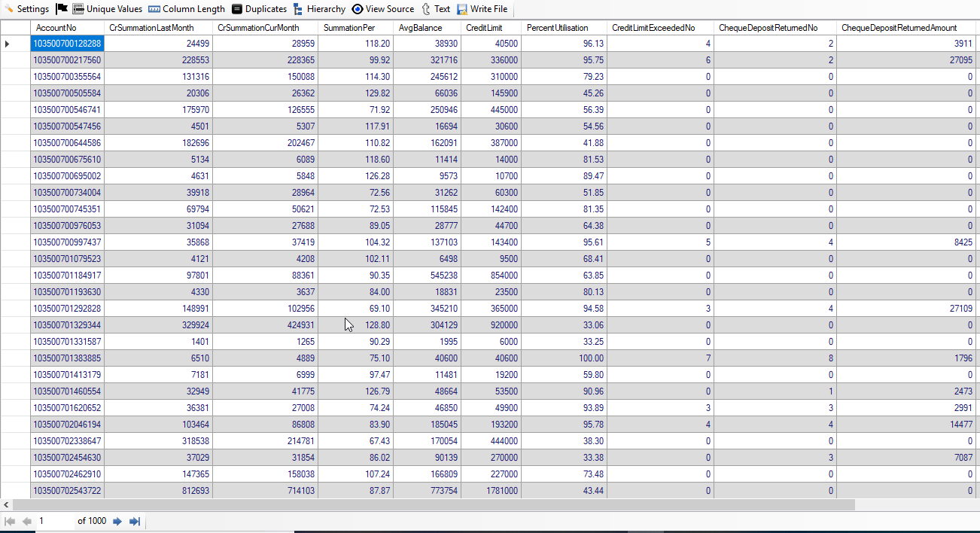Select account cell 103500700997437

pyautogui.click(x=67, y=242)
